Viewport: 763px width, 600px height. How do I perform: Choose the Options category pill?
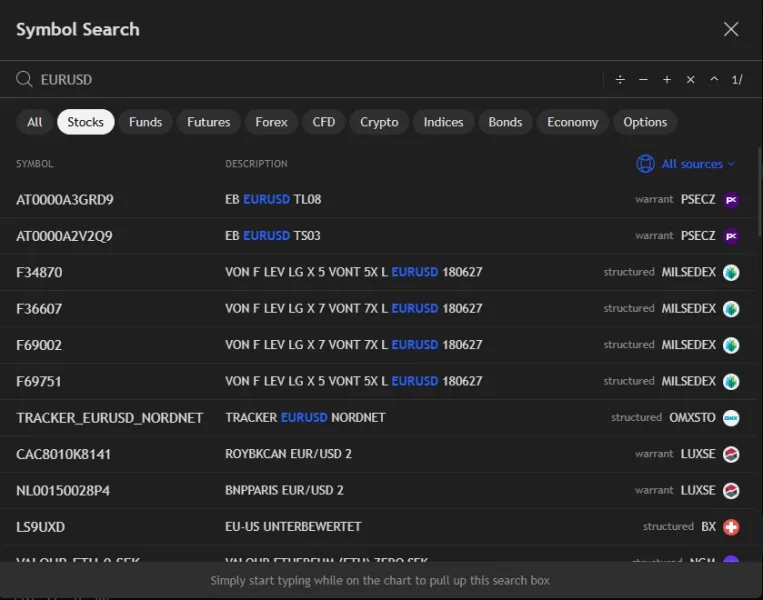(645, 122)
